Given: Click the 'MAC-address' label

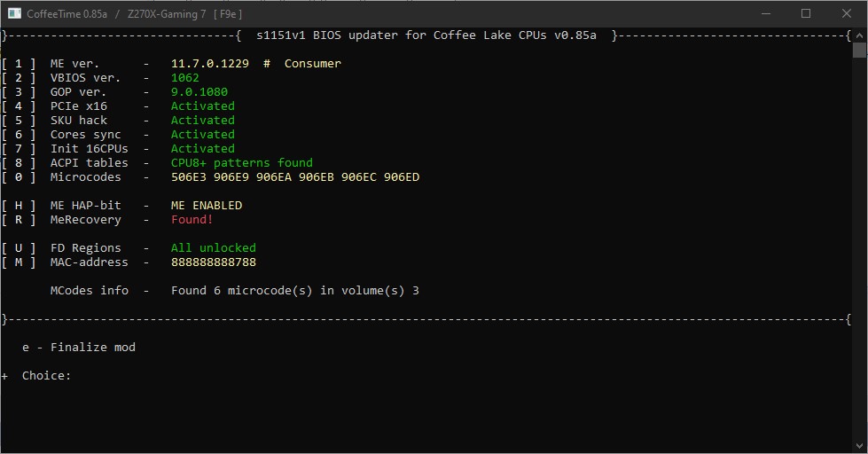Looking at the screenshot, I should pyautogui.click(x=90, y=262).
